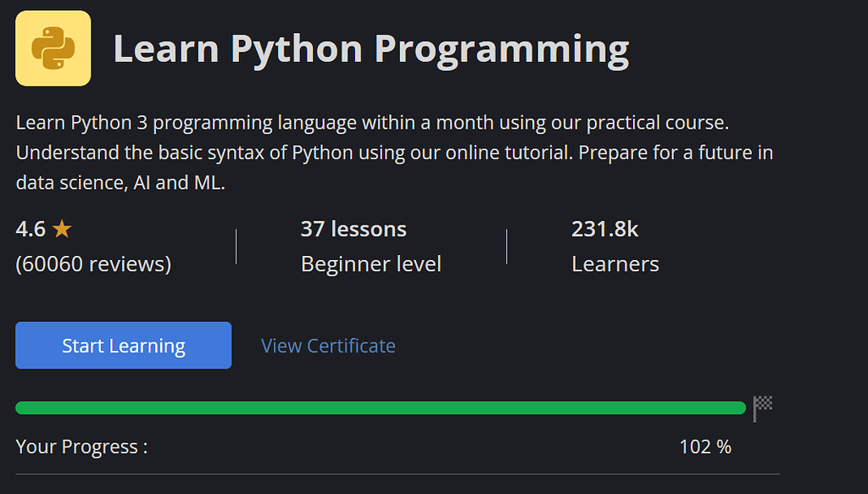The image size is (868, 494).
Task: Click the Start Learning button
Action: coord(123,345)
